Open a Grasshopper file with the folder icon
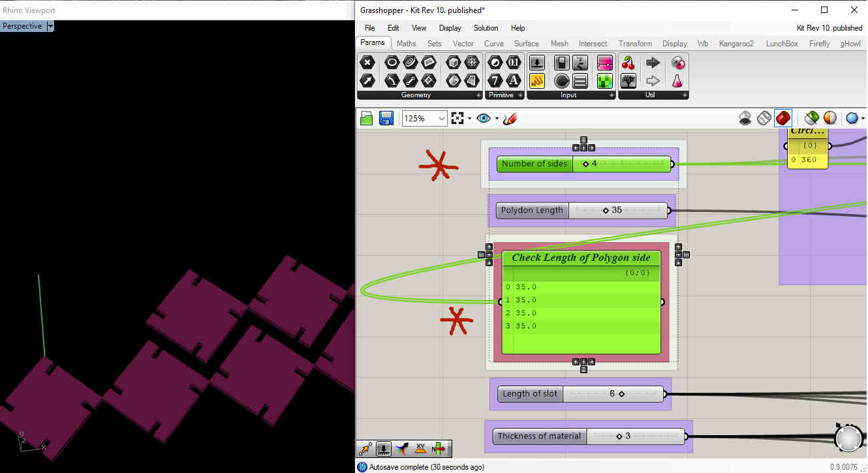 coord(366,118)
